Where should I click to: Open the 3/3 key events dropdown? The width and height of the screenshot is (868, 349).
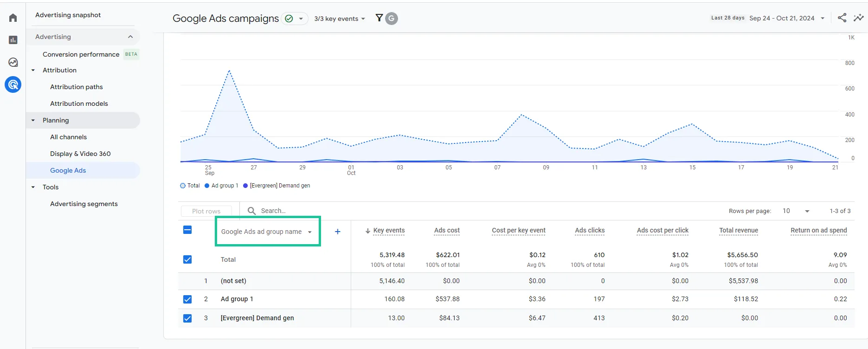pyautogui.click(x=340, y=19)
